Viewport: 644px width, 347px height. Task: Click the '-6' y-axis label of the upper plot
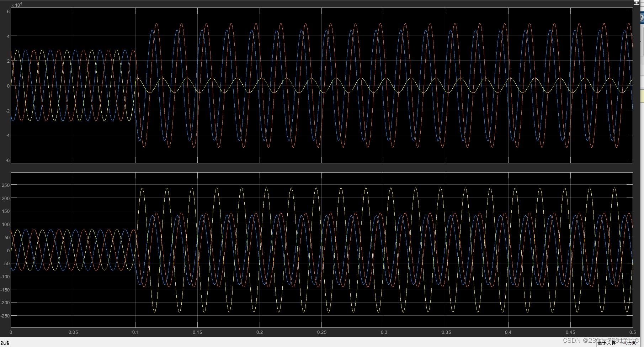click(7, 160)
